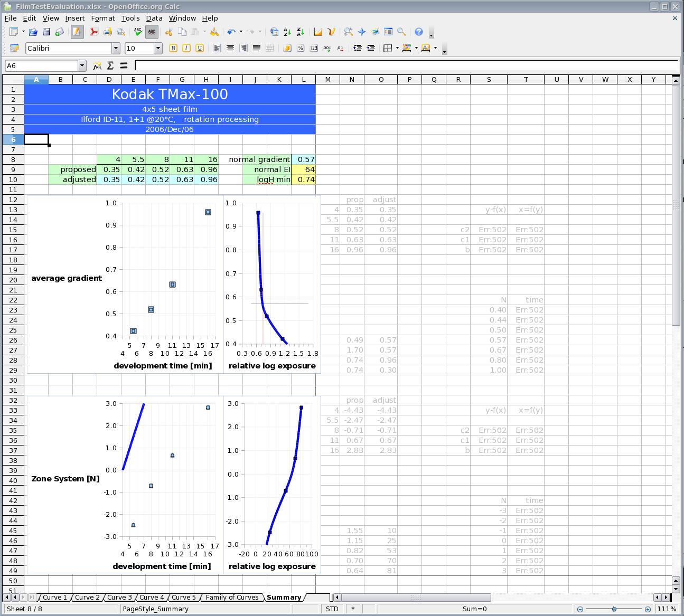Screen dimensions: 684x616
Task: Run the spelling check
Action: coord(138,32)
